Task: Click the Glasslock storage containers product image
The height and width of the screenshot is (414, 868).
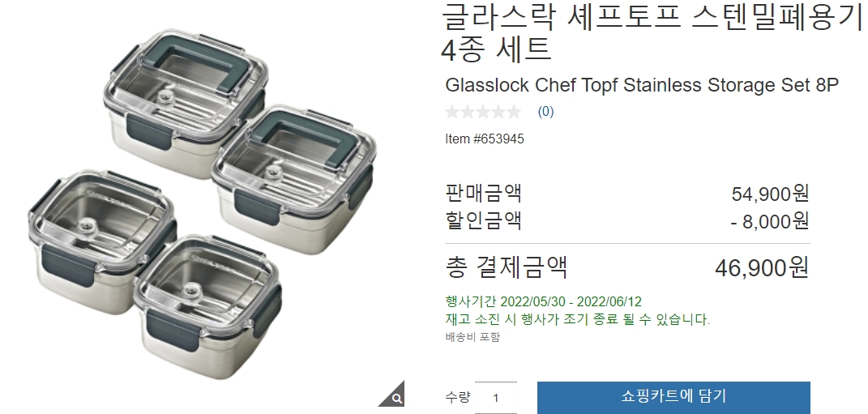Action: pyautogui.click(x=203, y=205)
